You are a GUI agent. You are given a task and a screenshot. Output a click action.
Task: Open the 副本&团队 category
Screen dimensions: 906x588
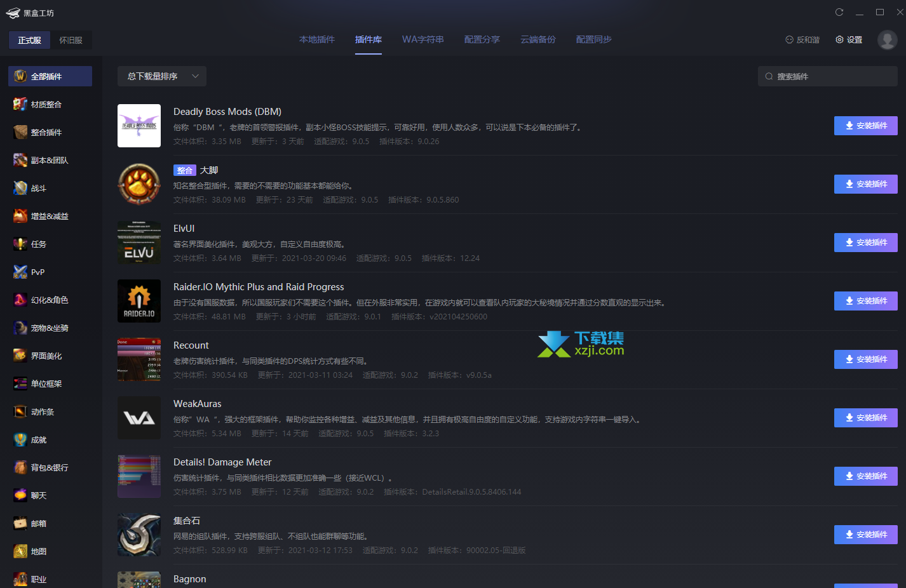click(x=50, y=160)
